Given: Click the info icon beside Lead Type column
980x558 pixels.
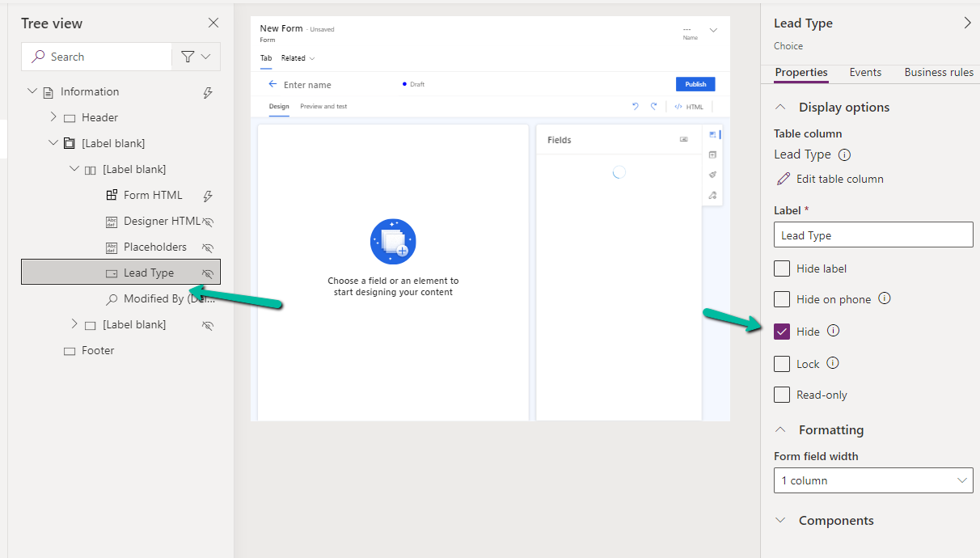Looking at the screenshot, I should (x=844, y=154).
